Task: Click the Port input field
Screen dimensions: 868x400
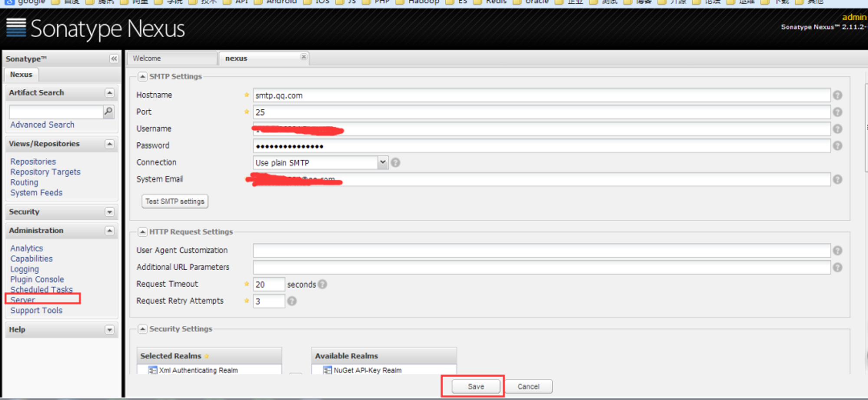Action: (x=542, y=112)
